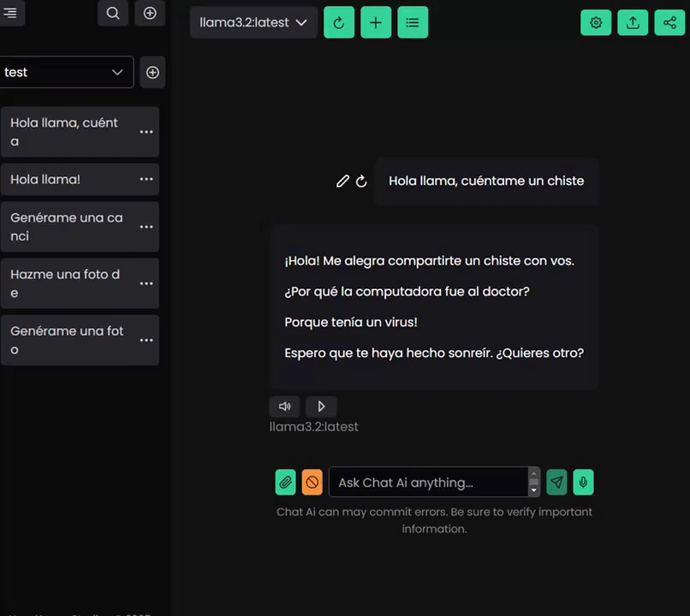The image size is (690, 616).
Task: Click the Ask Chat Ai anything input
Action: pyautogui.click(x=428, y=483)
